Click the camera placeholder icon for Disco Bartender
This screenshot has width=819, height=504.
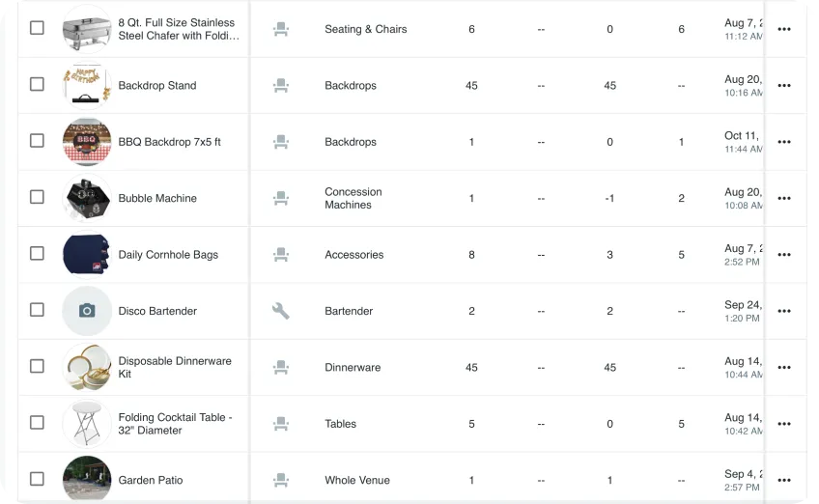click(87, 311)
